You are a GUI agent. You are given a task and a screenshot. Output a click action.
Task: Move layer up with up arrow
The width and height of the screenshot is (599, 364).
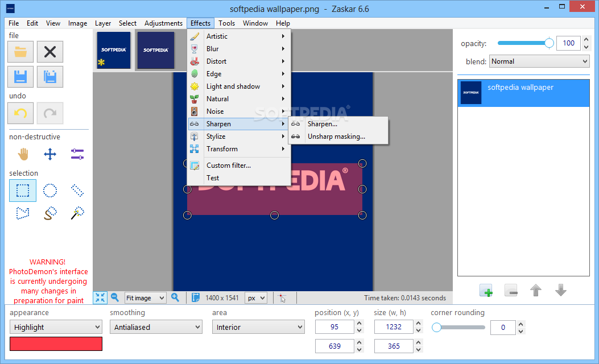click(x=536, y=290)
